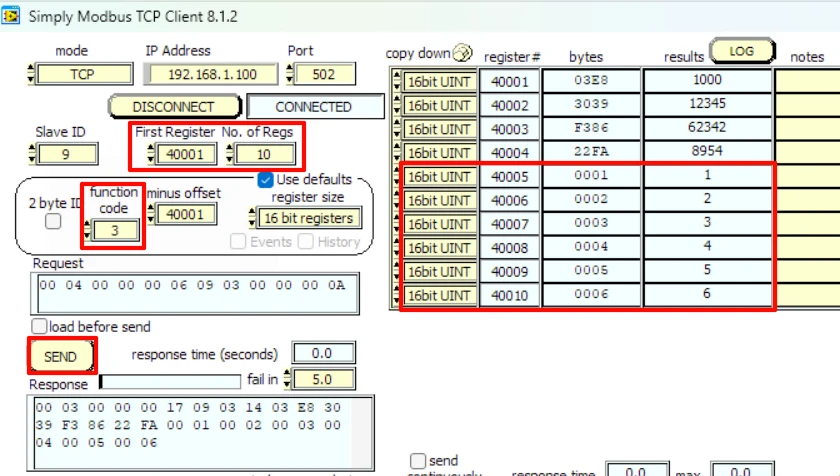Click bytes cell 0006
Viewport: 840px width, 476px height.
[x=591, y=294]
